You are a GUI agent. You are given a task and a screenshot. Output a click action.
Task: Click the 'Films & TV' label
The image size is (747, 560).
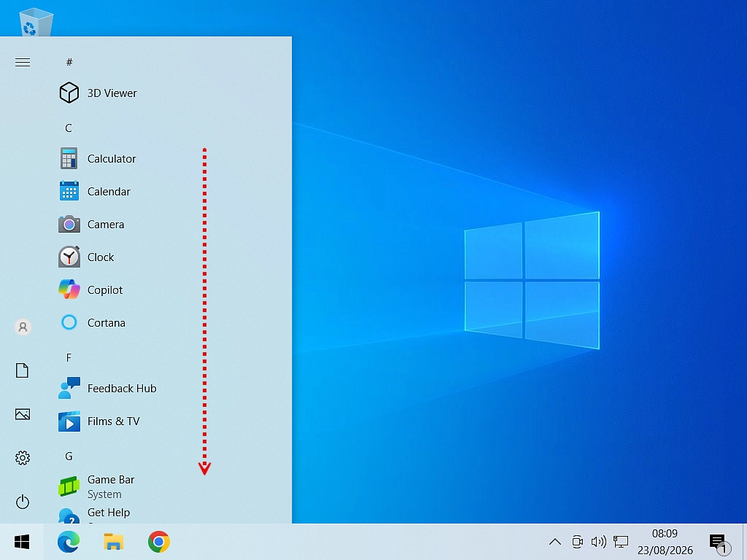click(113, 421)
